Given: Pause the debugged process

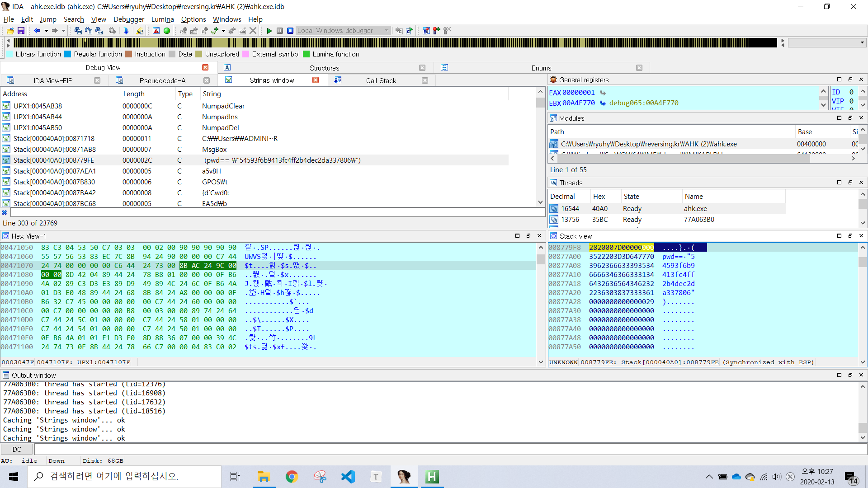Looking at the screenshot, I should 280,31.
